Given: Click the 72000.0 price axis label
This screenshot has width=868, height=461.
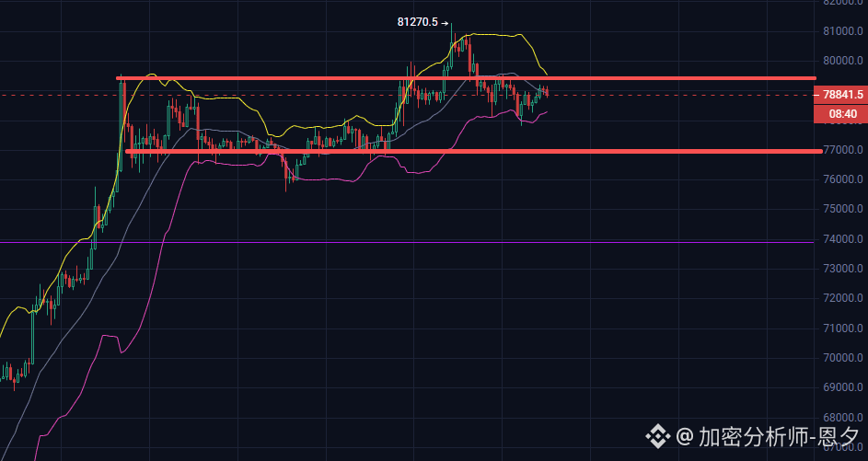Looking at the screenshot, I should click(842, 298).
